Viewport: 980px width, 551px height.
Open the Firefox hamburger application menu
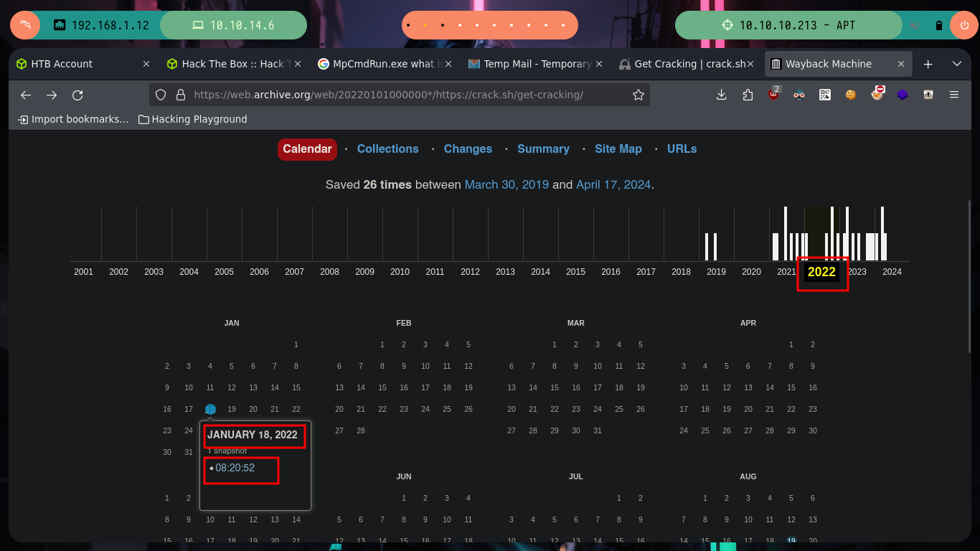(954, 95)
